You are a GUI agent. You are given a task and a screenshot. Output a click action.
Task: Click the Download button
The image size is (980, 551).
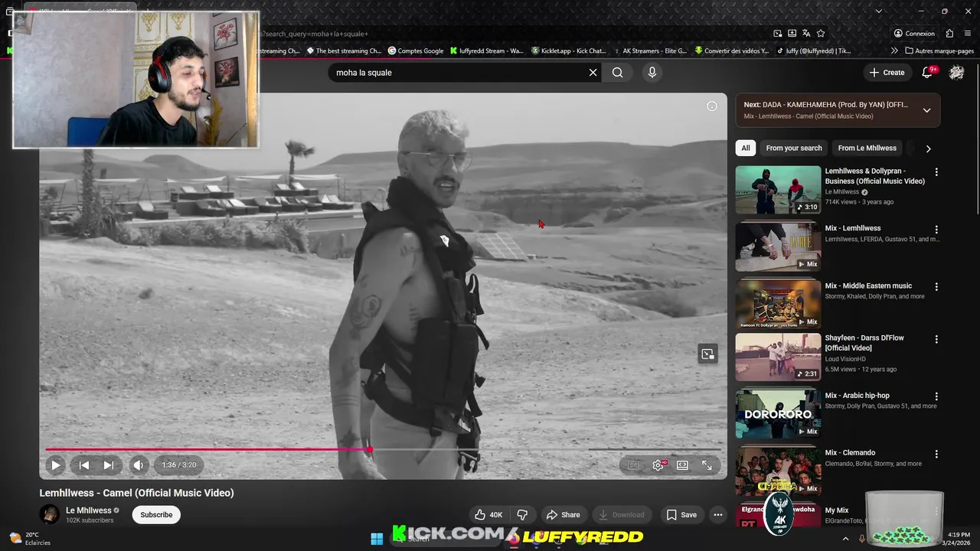621,515
